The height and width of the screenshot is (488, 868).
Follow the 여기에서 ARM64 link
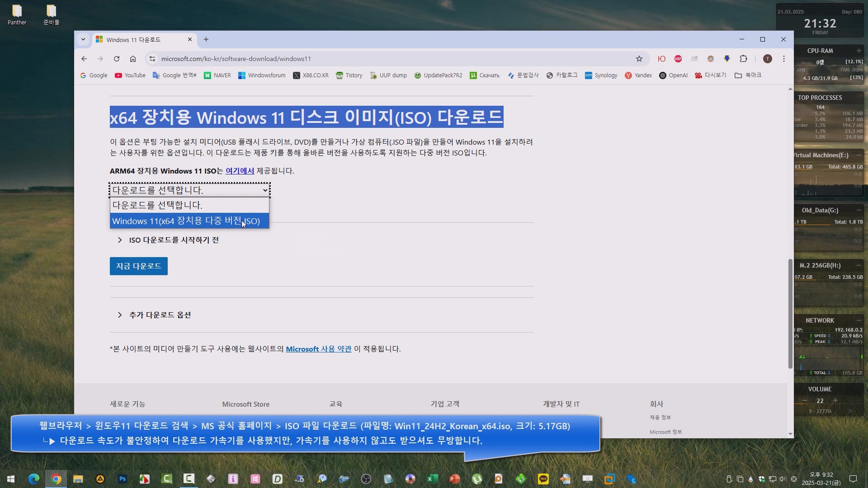(x=240, y=171)
